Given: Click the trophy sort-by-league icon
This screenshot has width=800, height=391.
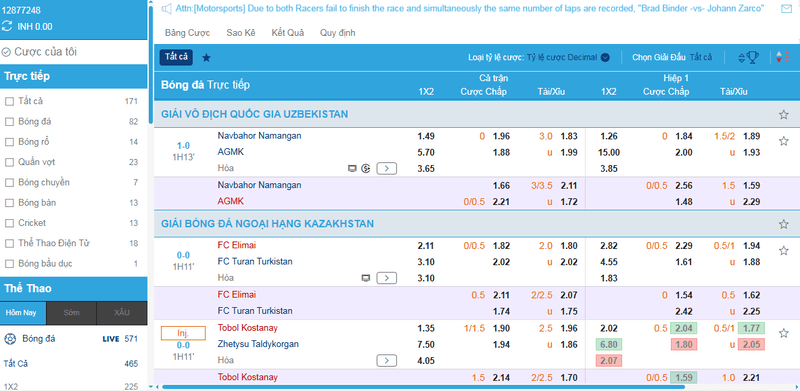Looking at the screenshot, I should tap(748, 57).
